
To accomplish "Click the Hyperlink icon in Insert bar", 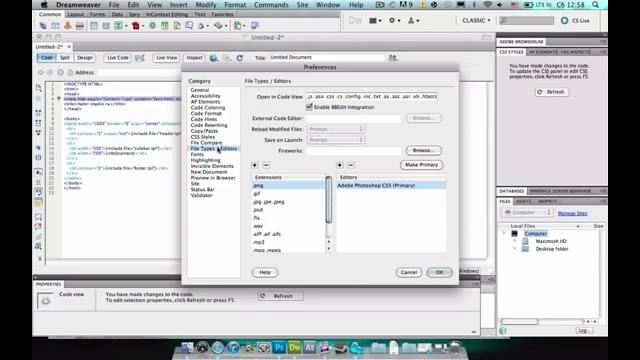I will [43, 26].
